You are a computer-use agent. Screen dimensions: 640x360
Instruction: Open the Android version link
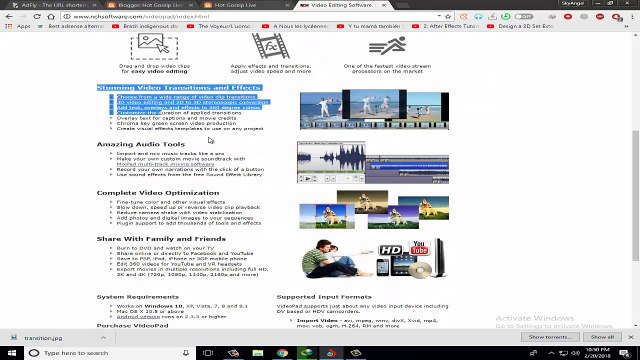pos(138,316)
